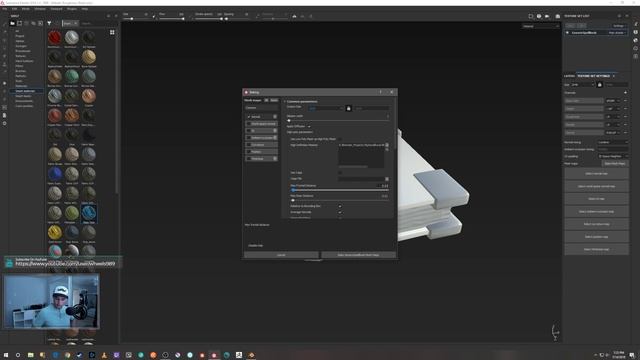Open Thickness map options icon in Baking list
This screenshot has height=360, width=640.
(x=275, y=158)
